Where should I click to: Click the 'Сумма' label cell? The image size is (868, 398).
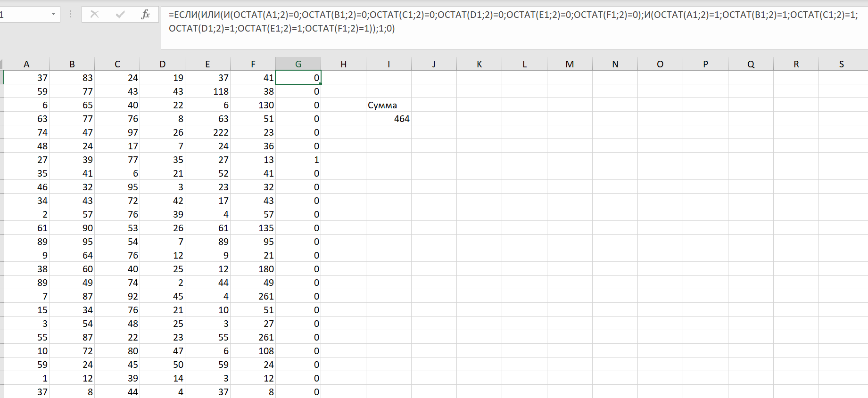click(x=389, y=105)
